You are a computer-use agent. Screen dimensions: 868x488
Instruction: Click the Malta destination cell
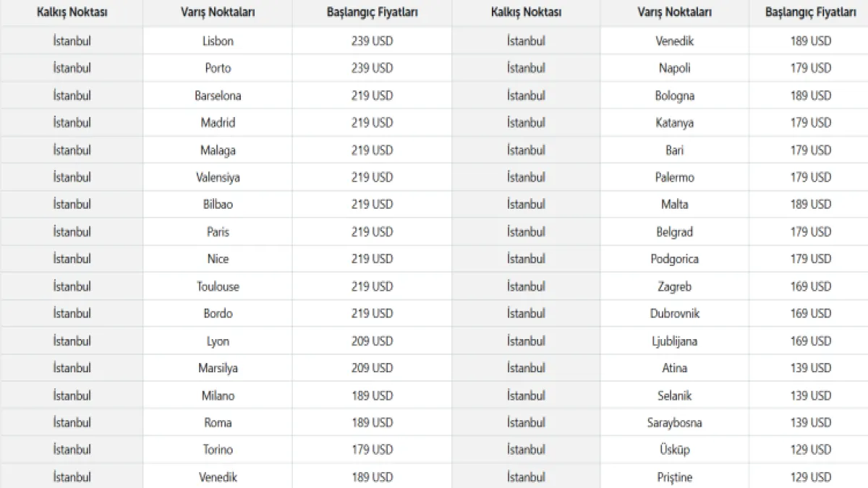(x=674, y=205)
